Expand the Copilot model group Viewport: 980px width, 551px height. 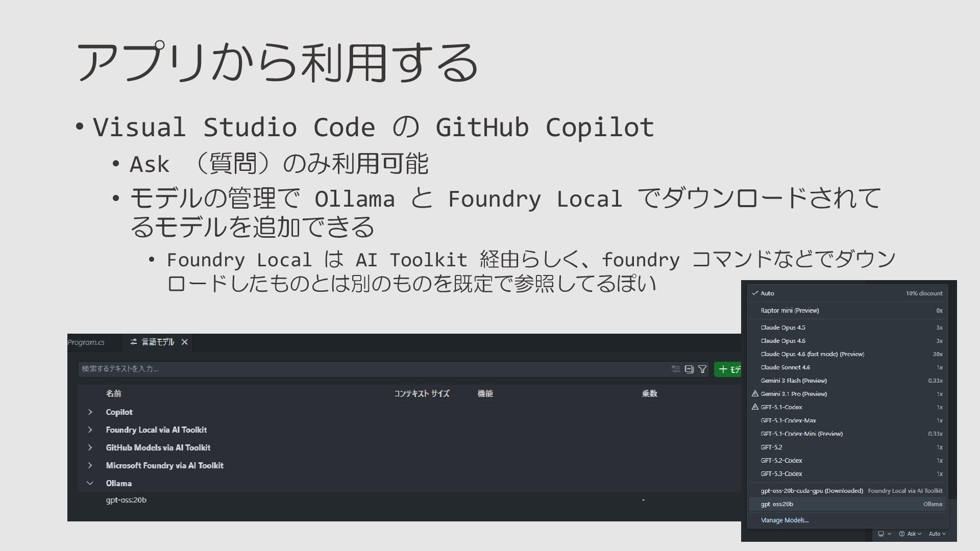(90, 412)
